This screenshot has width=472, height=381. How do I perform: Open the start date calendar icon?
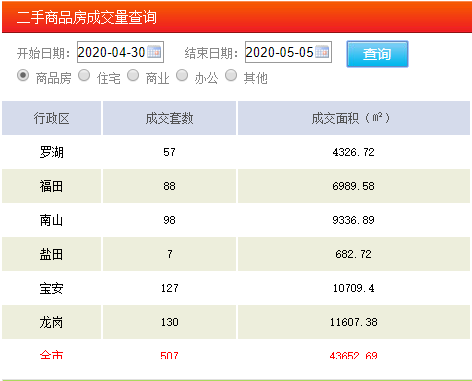pyautogui.click(x=154, y=52)
